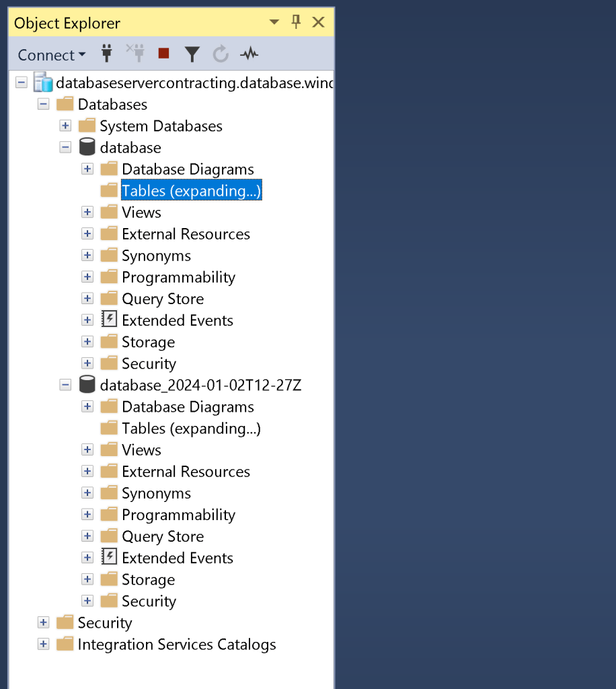Select Tables (expanding...) under database_2024-01-02T12-27Z

coord(192,429)
